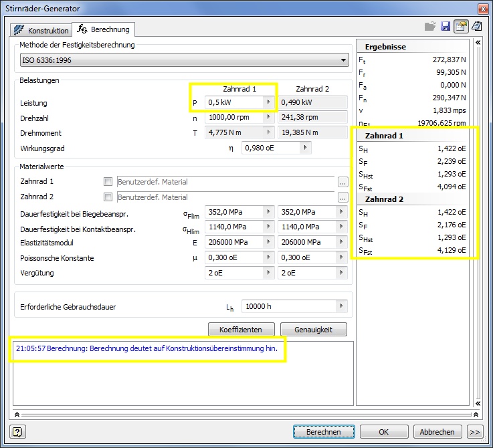Close the Stirnräder-Generator window
The image size is (493, 448).
coord(483,9)
